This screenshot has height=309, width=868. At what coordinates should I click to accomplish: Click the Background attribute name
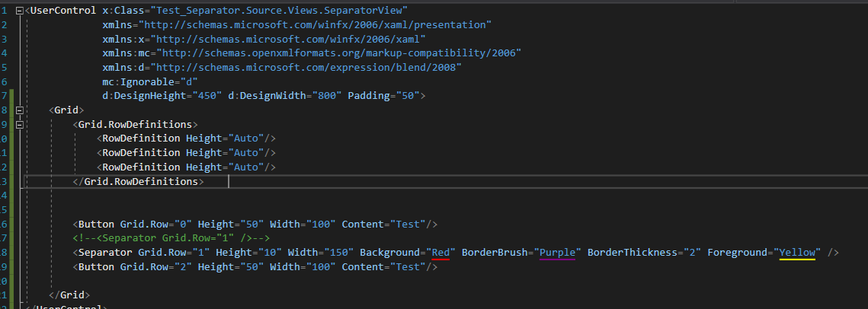coord(389,253)
